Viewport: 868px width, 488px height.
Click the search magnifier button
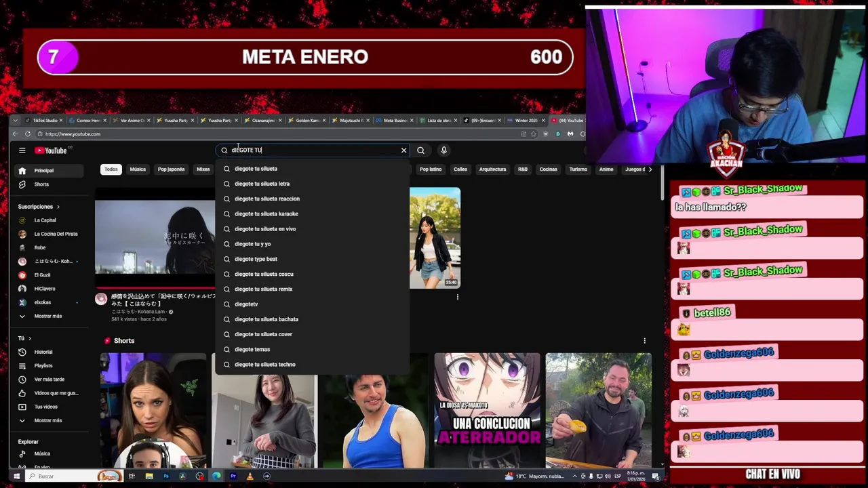coord(420,150)
